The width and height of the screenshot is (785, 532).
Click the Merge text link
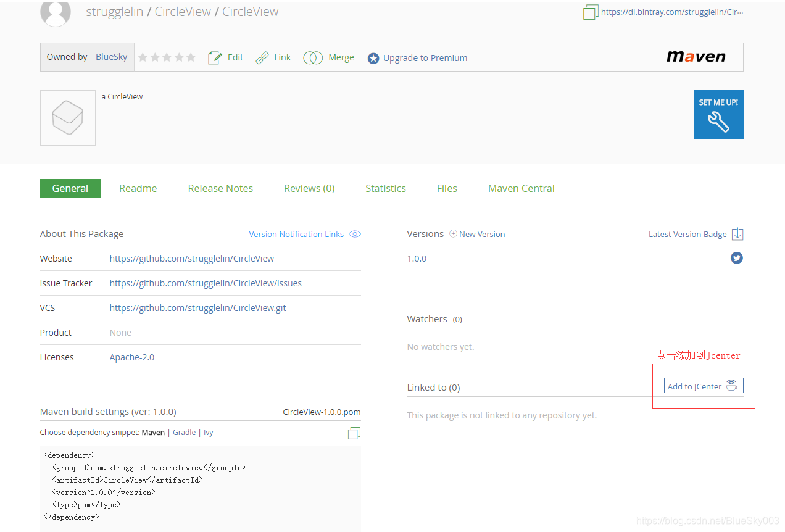point(341,57)
